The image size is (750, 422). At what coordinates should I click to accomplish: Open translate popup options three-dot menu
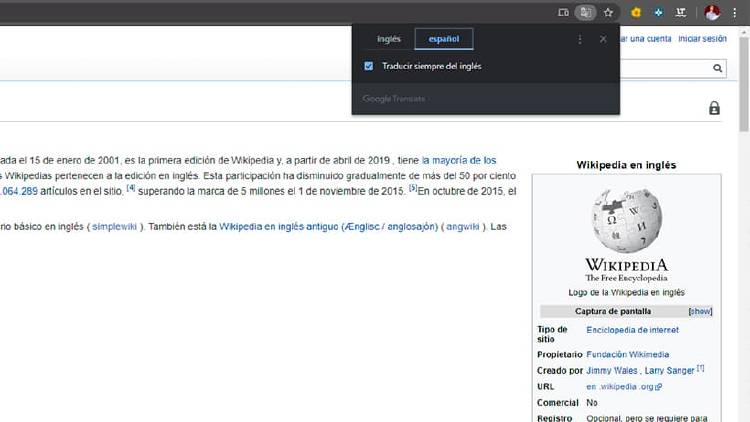click(580, 39)
